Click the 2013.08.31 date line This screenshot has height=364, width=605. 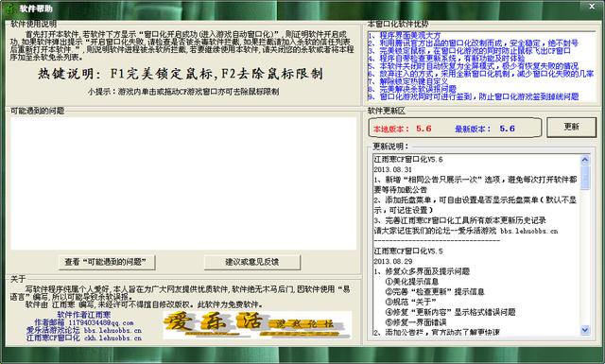click(392, 169)
